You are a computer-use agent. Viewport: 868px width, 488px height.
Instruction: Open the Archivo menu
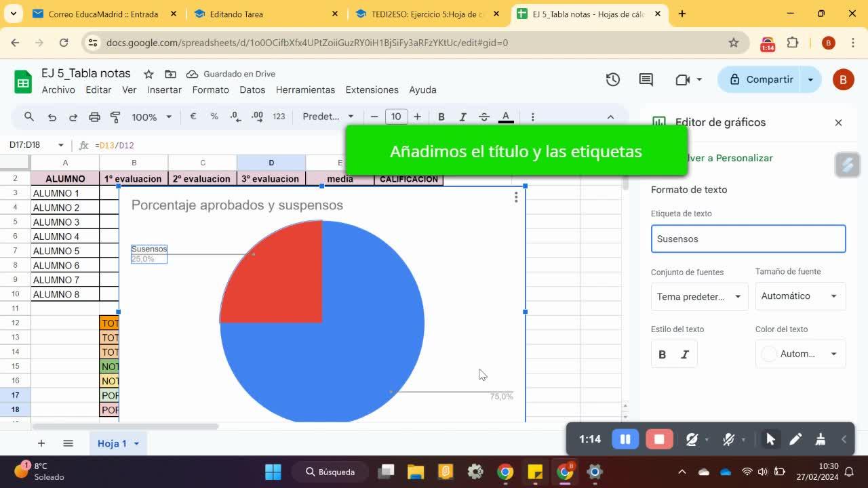pos(58,89)
